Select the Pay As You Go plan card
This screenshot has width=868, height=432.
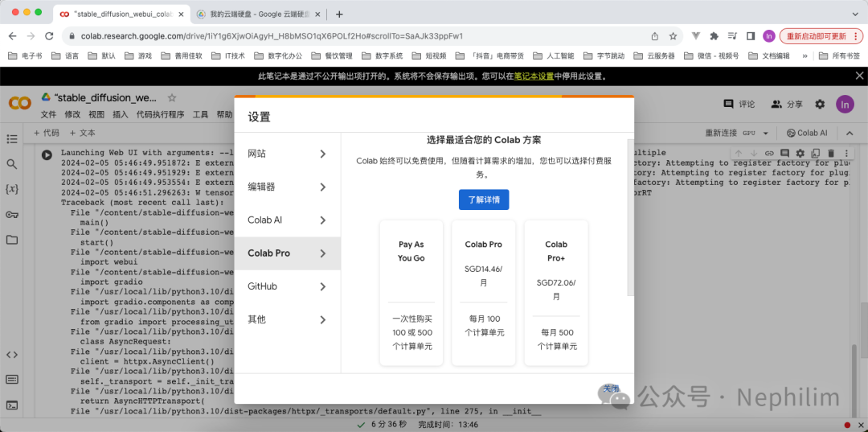(411, 293)
